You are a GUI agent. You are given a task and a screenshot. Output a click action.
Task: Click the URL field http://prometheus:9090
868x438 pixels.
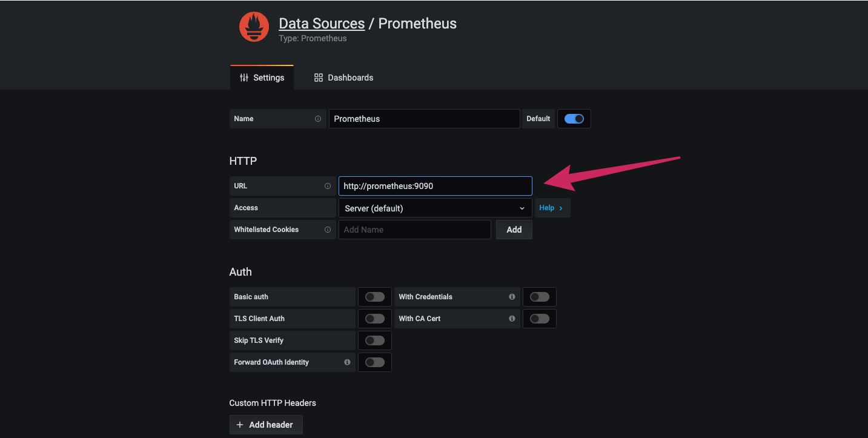pos(435,186)
